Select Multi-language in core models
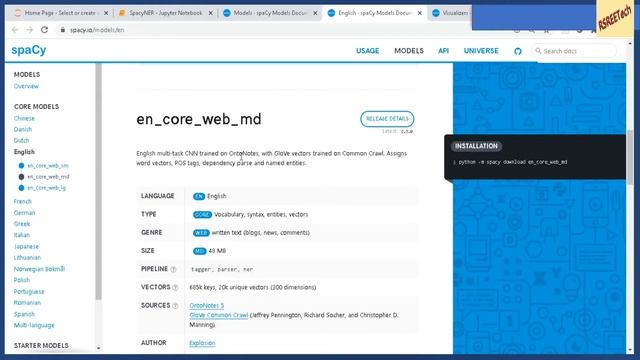The width and height of the screenshot is (640, 360). [34, 325]
